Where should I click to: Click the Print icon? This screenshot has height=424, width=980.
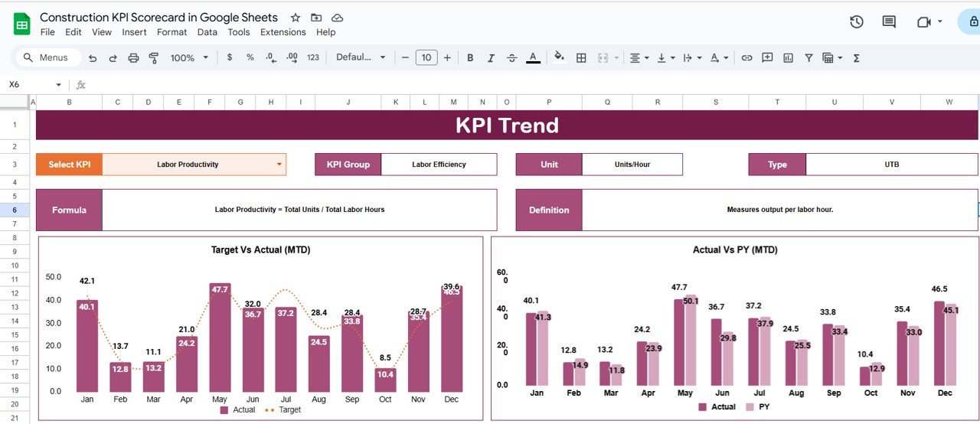pos(133,58)
